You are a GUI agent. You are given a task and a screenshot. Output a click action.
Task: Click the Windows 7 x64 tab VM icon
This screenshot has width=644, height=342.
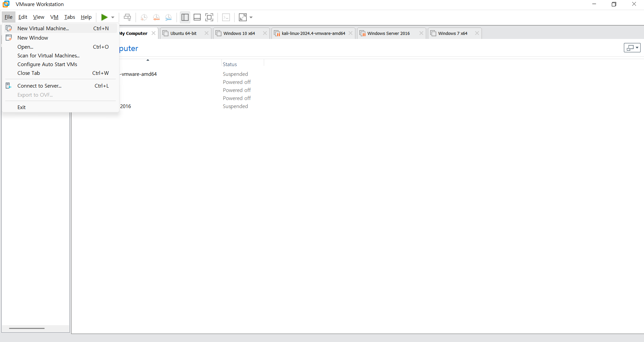tap(433, 33)
